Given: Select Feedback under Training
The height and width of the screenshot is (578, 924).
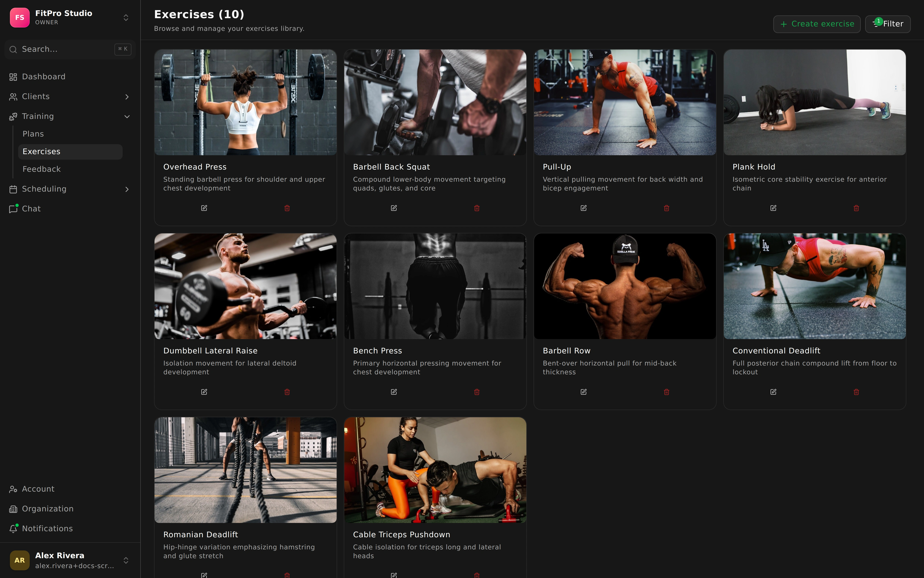Looking at the screenshot, I should 70,169.
